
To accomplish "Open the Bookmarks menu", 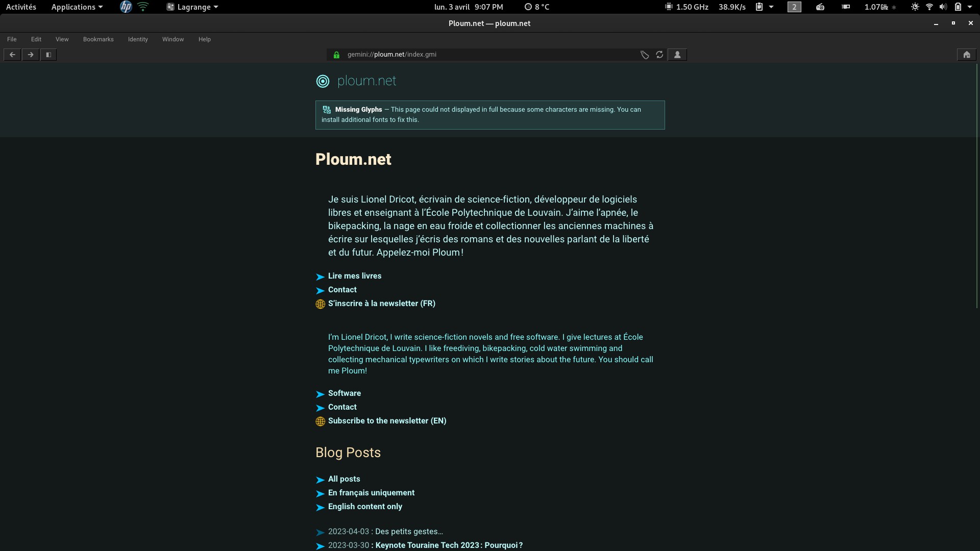I will 99,39.
